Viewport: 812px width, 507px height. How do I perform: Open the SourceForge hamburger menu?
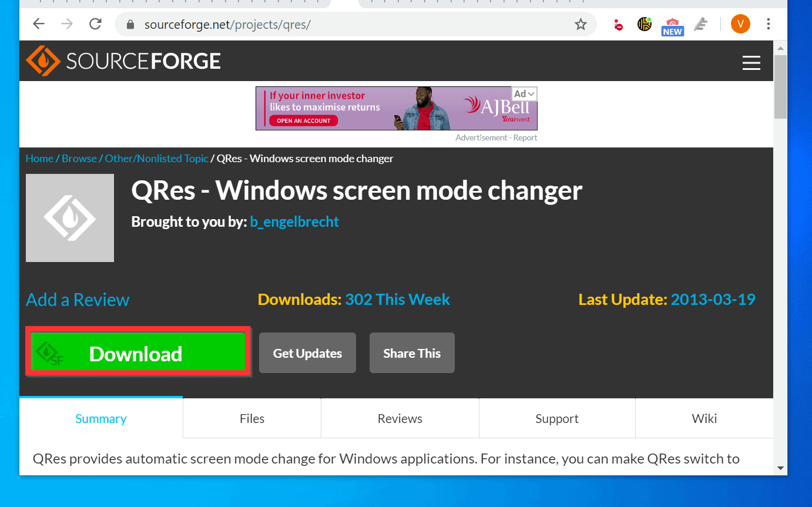pos(751,62)
